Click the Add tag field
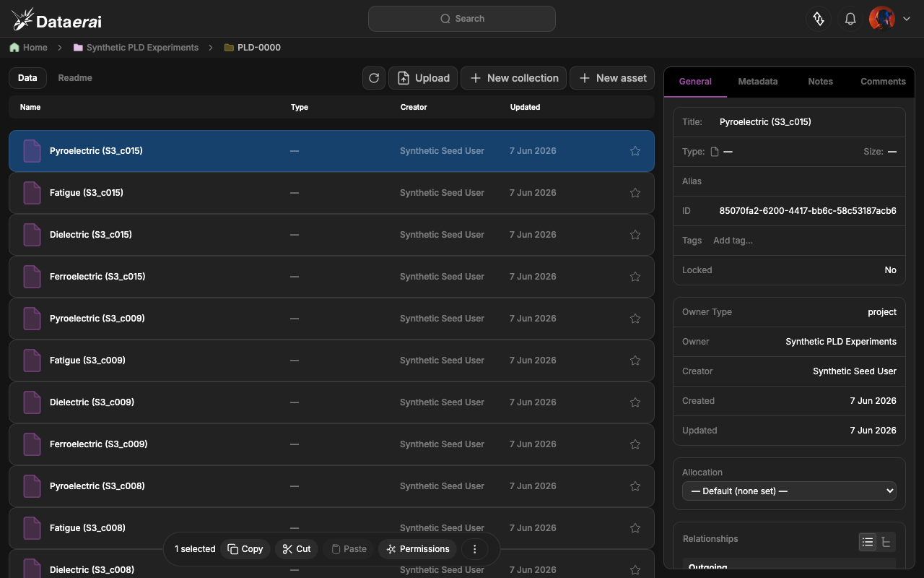This screenshot has height=578, width=924. [x=733, y=241]
